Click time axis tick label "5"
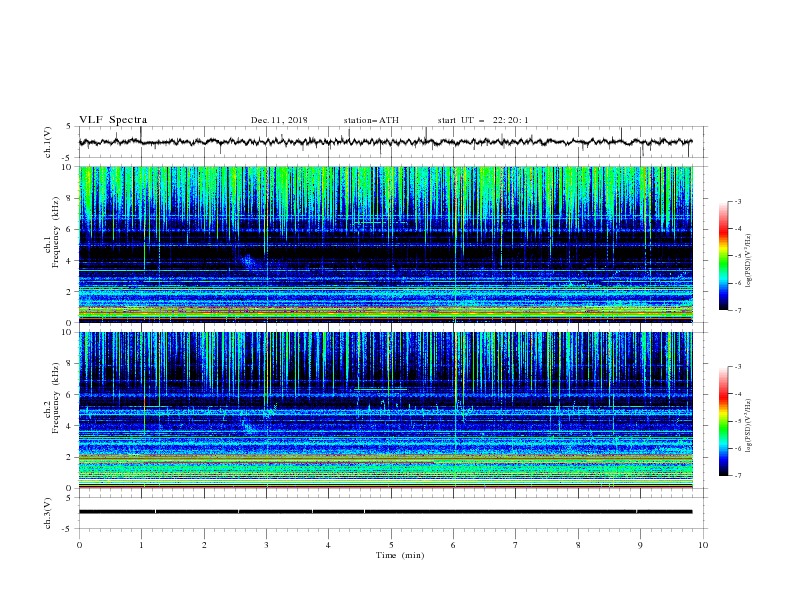 [391, 545]
